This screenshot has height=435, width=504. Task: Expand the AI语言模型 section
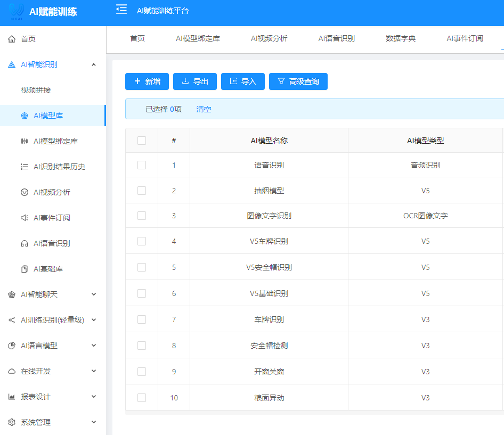[94, 345]
